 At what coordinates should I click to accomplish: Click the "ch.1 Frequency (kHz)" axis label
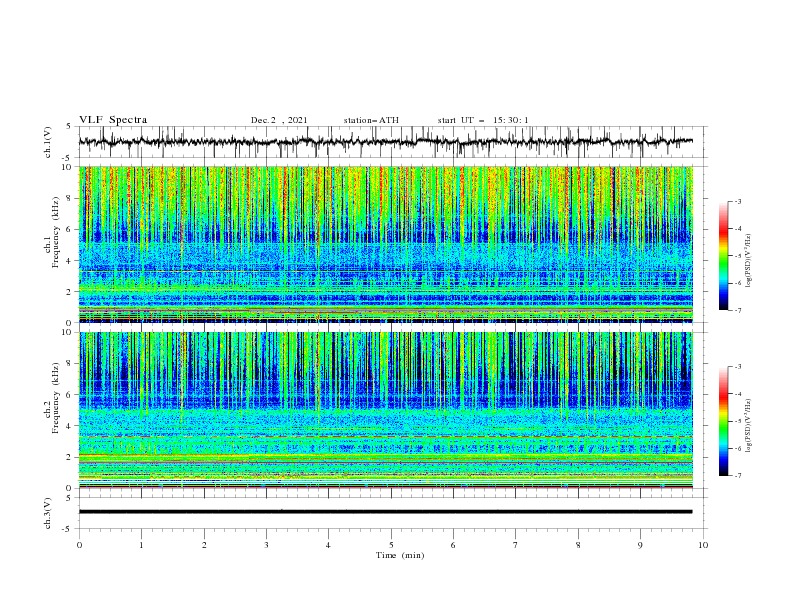(52, 233)
